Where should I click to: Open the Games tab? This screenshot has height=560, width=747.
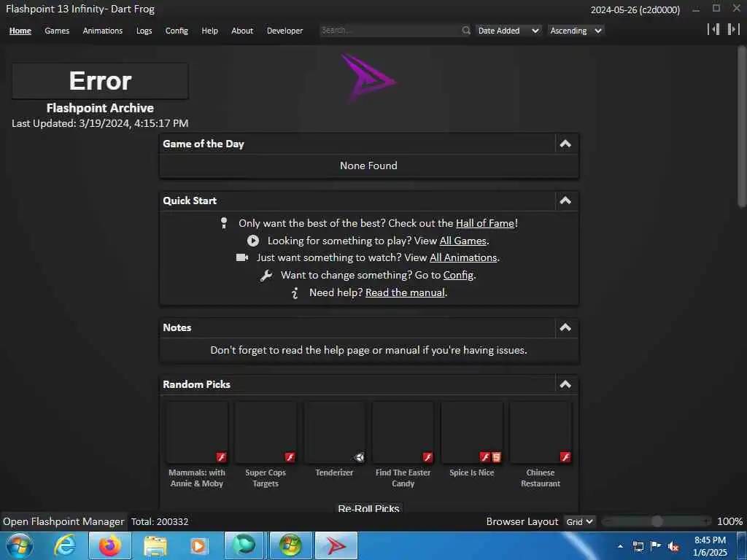(x=57, y=31)
